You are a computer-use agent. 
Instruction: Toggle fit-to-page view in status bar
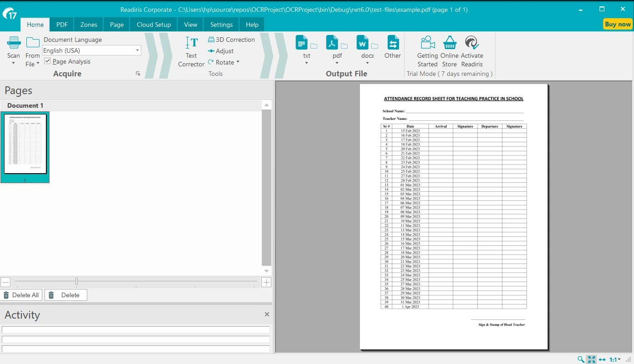[x=591, y=359]
